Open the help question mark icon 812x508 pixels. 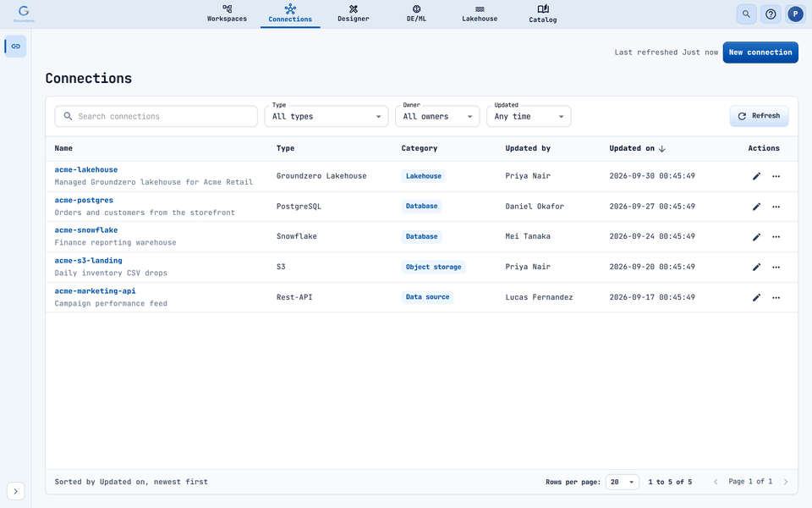click(771, 14)
